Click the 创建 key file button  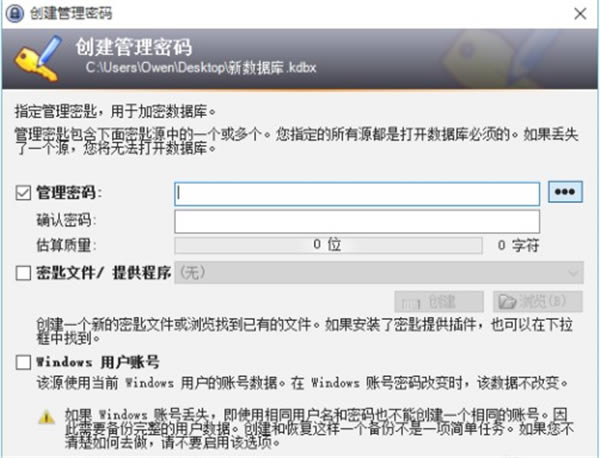tap(439, 302)
